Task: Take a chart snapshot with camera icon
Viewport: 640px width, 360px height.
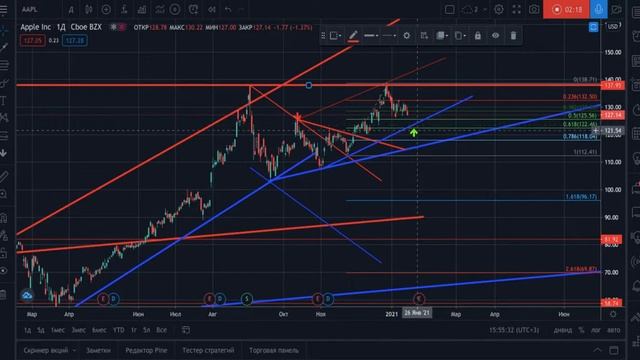Action: [x=534, y=9]
